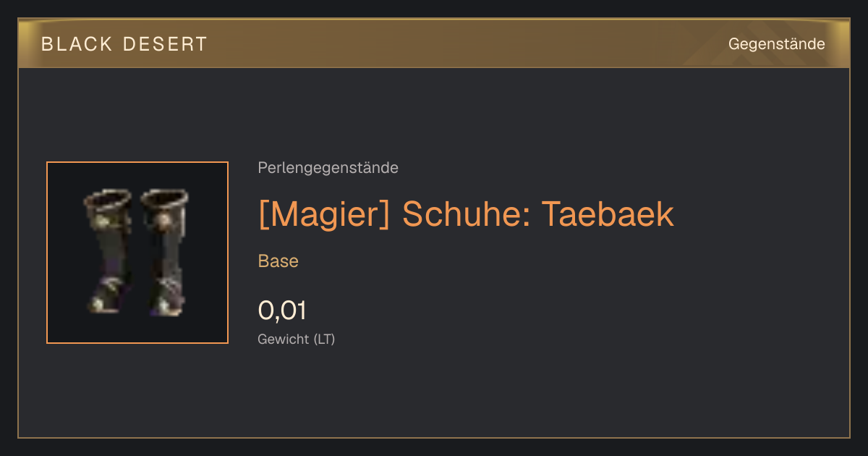Click the [Magier] class tag in title

pos(324,214)
